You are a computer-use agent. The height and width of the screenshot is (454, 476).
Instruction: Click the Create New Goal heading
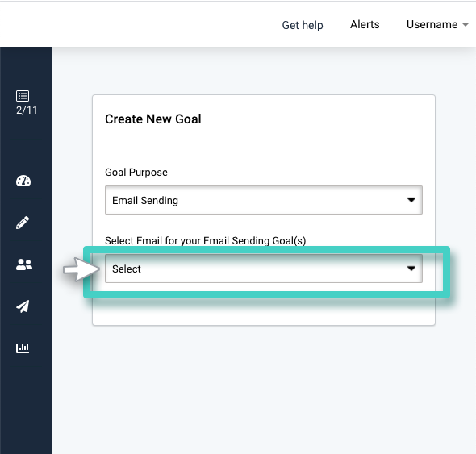tap(153, 119)
